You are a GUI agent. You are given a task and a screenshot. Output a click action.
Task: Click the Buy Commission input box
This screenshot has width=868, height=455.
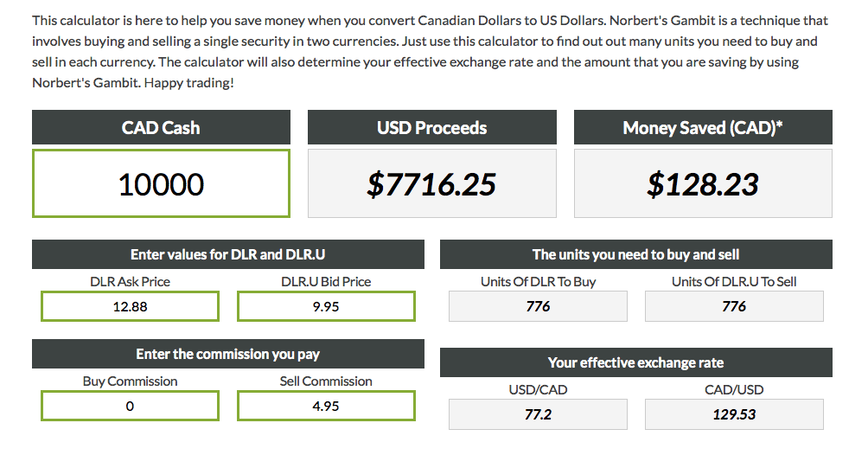pos(130,406)
